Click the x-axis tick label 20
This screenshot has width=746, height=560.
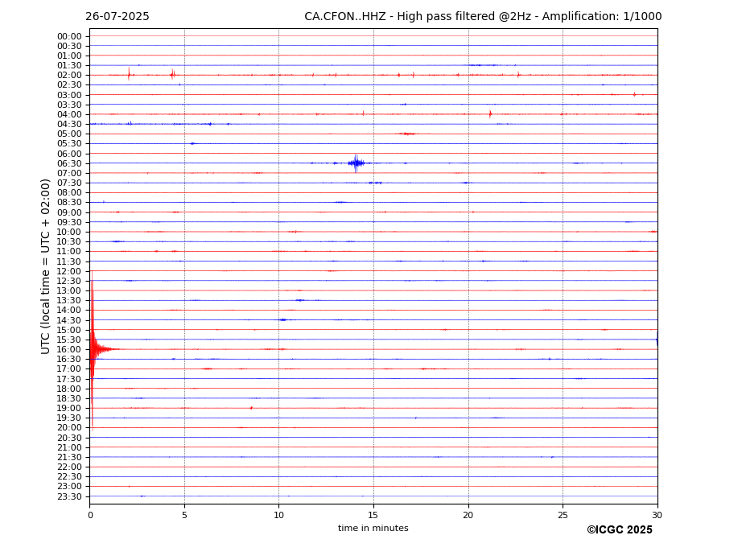pyautogui.click(x=468, y=515)
